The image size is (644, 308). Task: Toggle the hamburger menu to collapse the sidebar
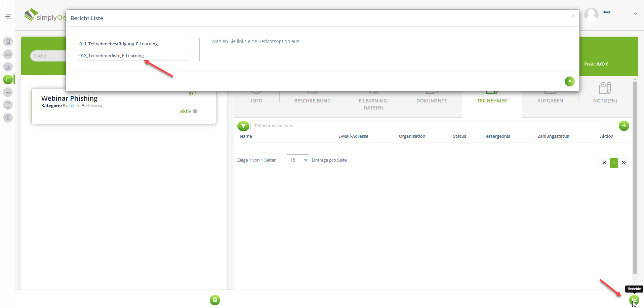[x=8, y=16]
